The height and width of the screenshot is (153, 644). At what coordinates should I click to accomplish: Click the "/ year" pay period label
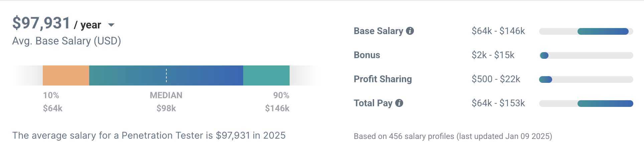click(x=88, y=25)
